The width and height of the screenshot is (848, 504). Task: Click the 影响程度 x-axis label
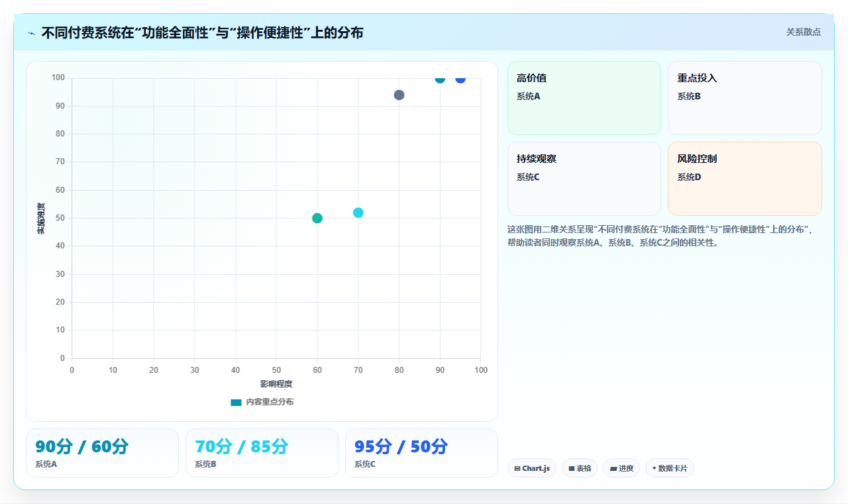(x=276, y=383)
